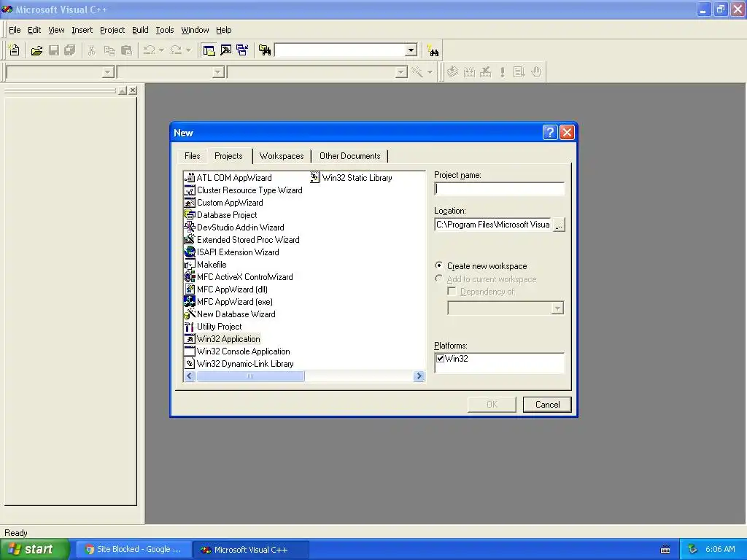The image size is (747, 560).
Task: Click the Undo toolbar icon
Action: [x=149, y=50]
